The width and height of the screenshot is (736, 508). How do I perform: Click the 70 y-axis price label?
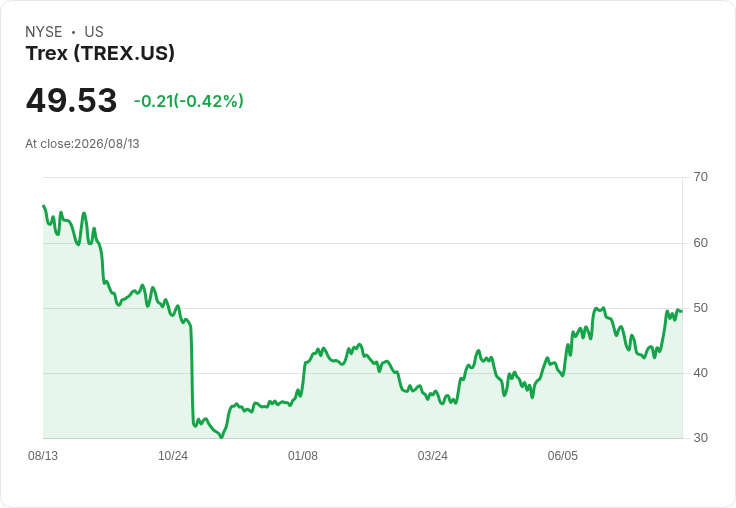point(700,177)
